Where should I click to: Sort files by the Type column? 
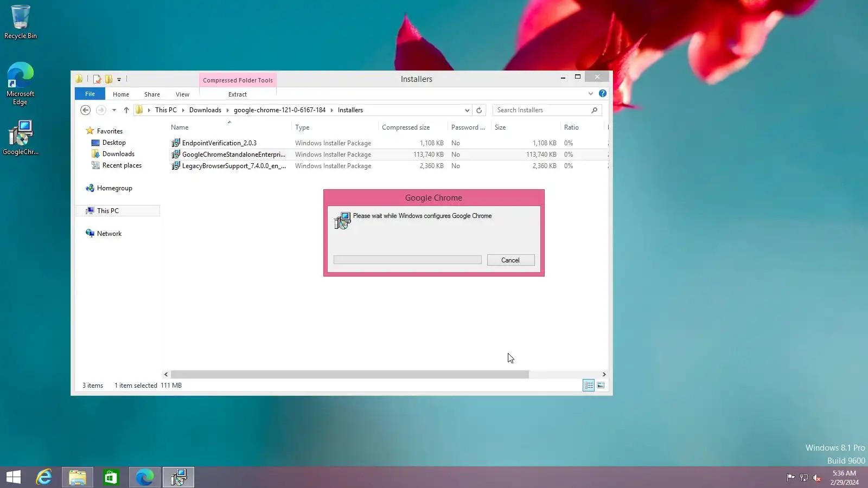tap(302, 127)
